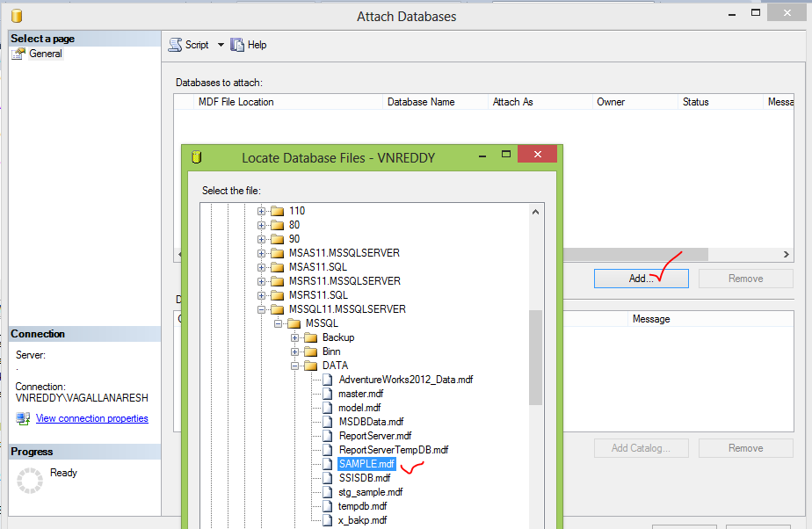Select ReportServer.mdf file
This screenshot has height=529, width=812.
pos(375,436)
